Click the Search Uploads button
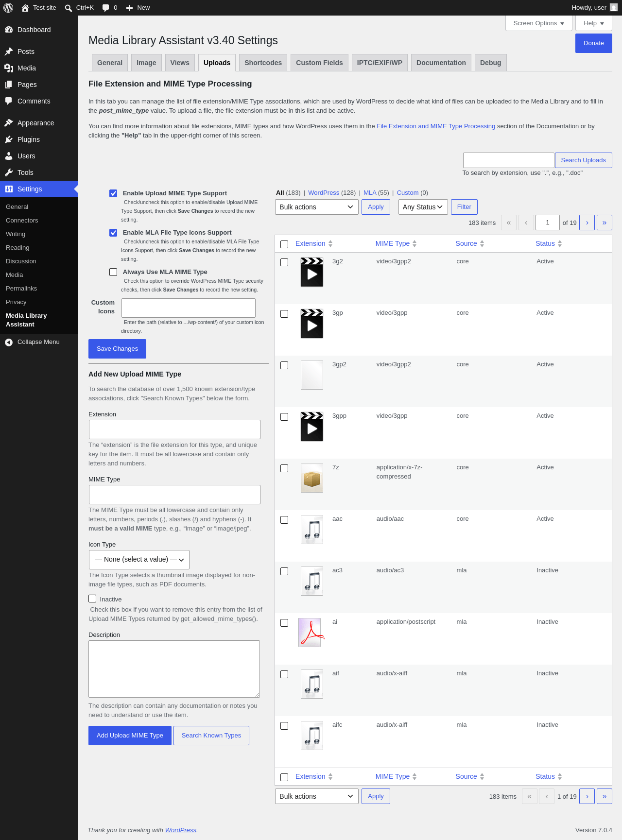The width and height of the screenshot is (622, 840). (584, 160)
